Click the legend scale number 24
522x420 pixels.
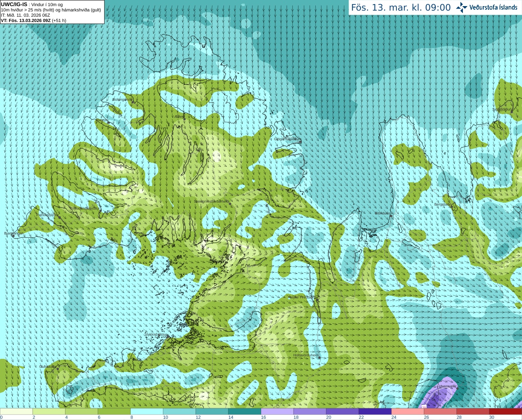coord(394,417)
